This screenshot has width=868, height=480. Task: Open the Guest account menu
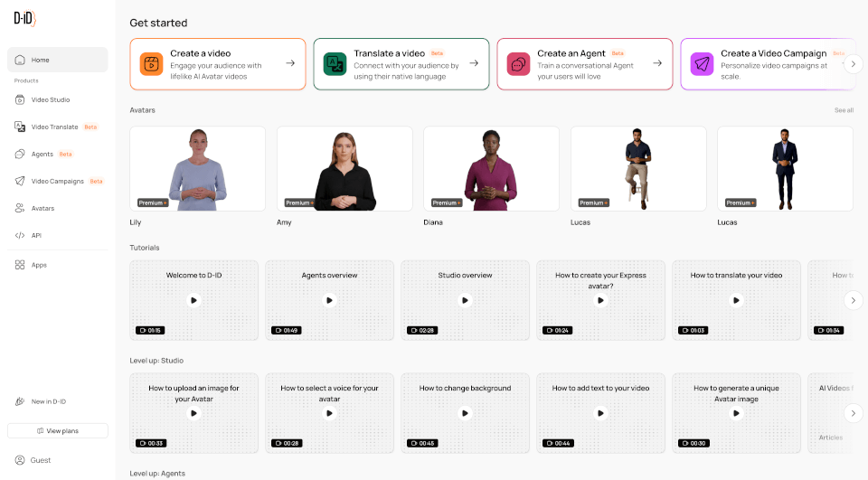pos(41,460)
